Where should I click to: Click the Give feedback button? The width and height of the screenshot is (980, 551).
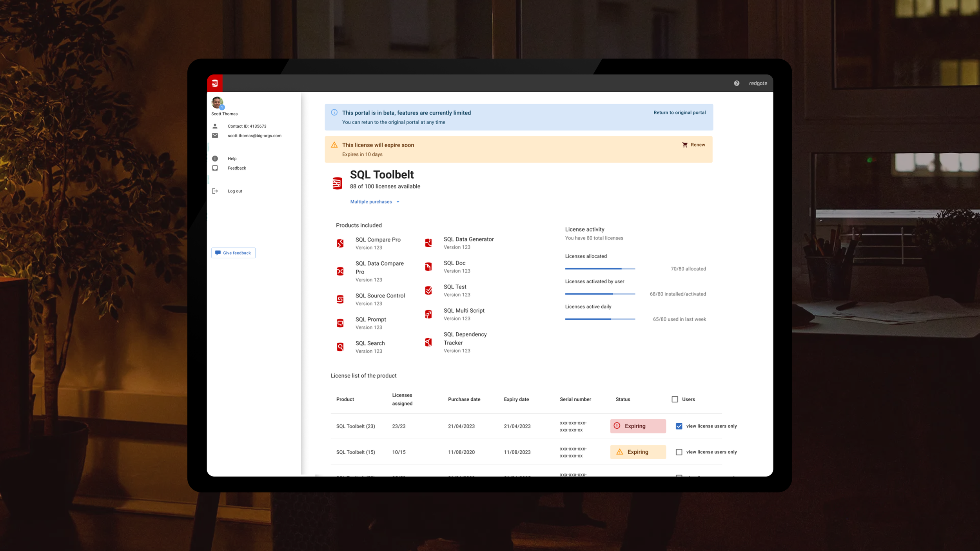pos(234,253)
